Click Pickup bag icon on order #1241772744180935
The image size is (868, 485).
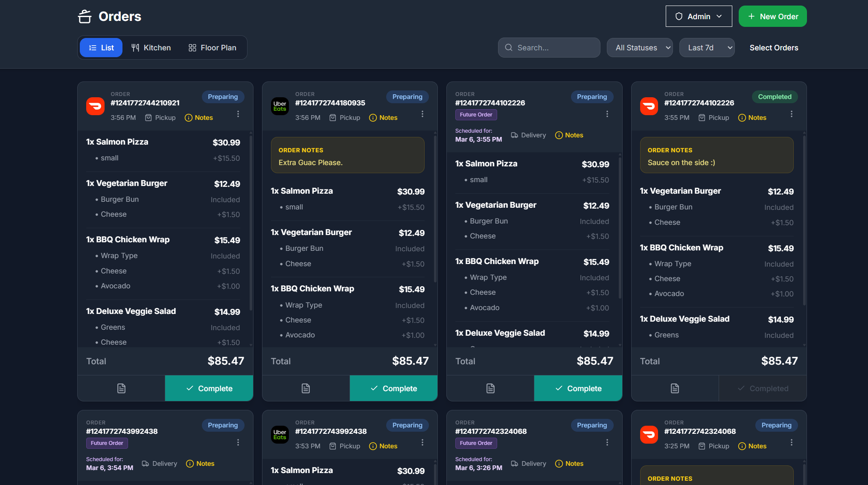tap(333, 118)
